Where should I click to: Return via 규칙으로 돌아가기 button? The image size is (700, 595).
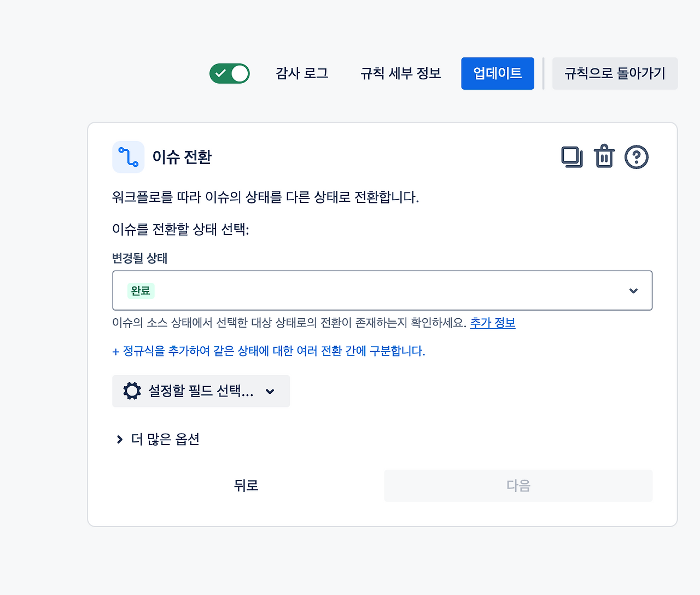click(x=615, y=73)
